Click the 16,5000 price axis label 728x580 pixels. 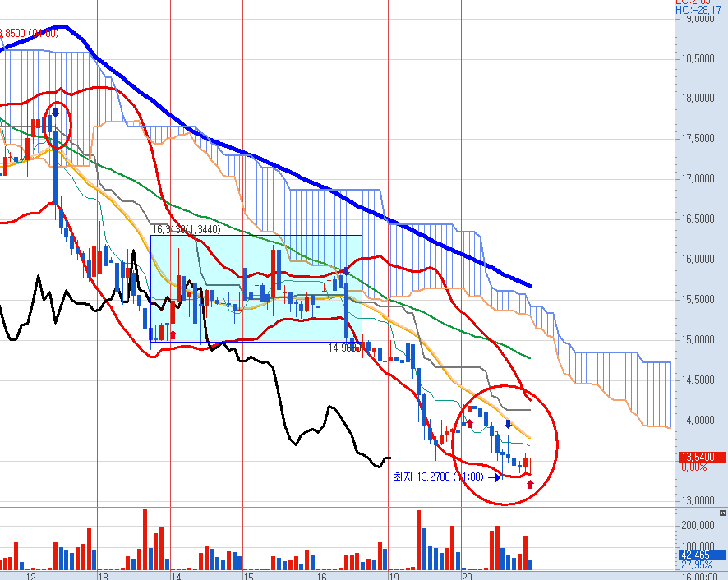pyautogui.click(x=698, y=219)
